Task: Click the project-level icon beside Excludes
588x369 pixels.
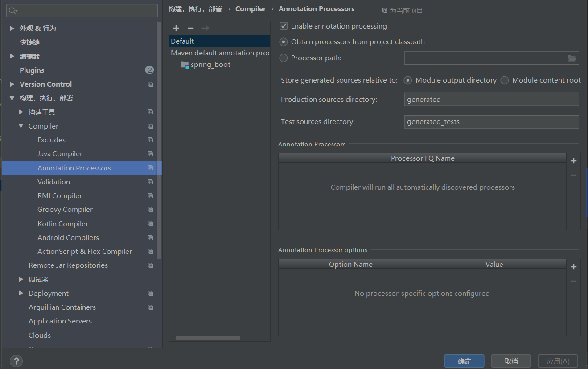Action: (x=150, y=140)
